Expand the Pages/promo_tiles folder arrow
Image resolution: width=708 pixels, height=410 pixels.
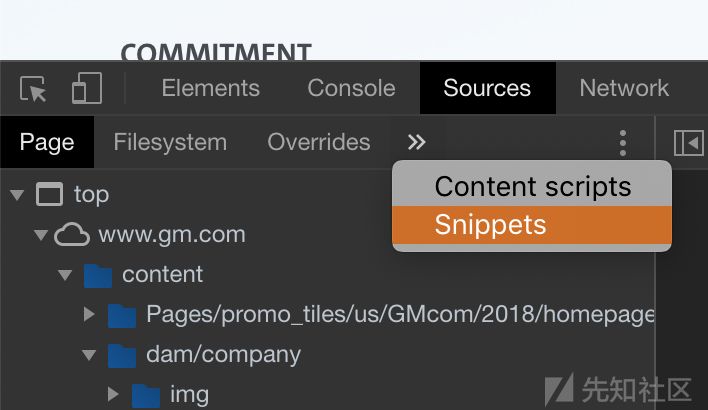coord(90,315)
